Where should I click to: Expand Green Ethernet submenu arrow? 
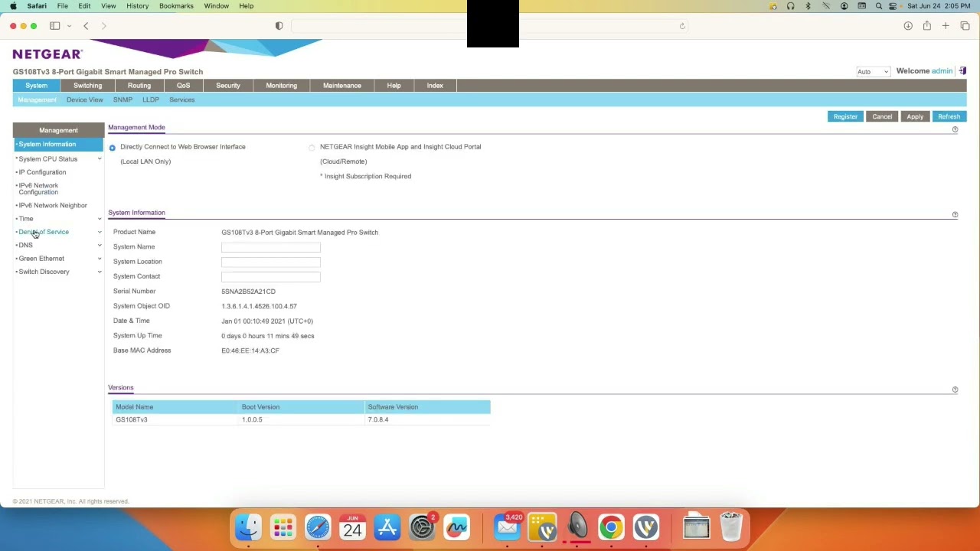(x=100, y=259)
